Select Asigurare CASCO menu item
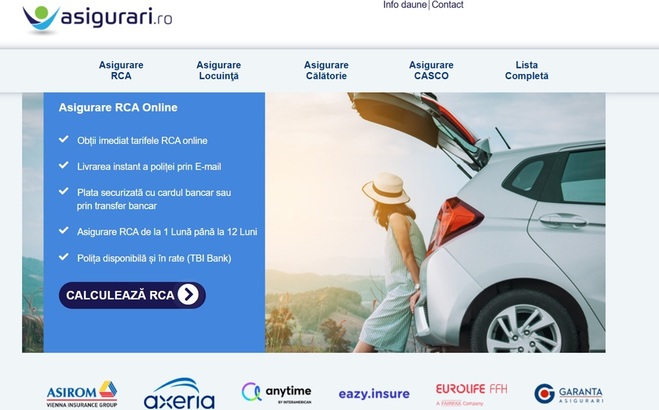Screen dimensions: 659x410 [431, 71]
